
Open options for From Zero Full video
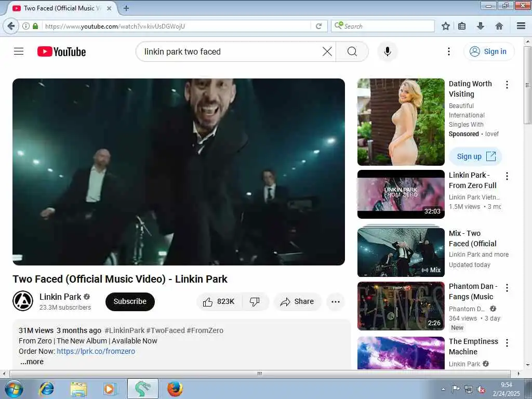(507, 176)
